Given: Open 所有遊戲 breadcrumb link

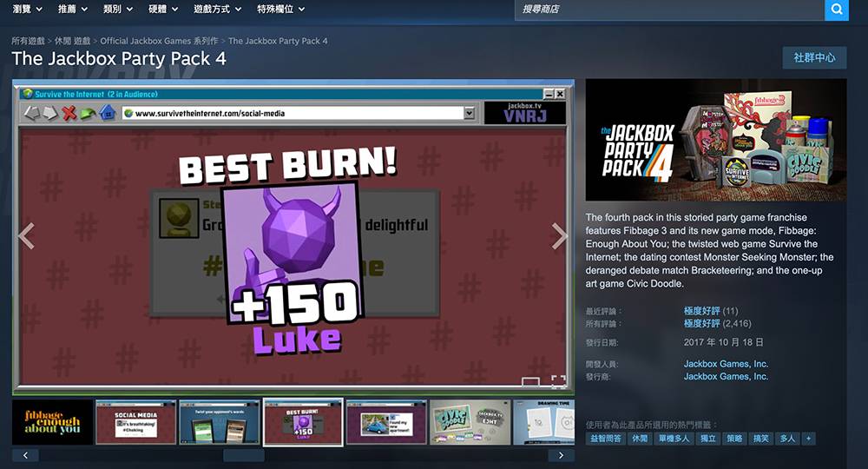Looking at the screenshot, I should (28, 41).
